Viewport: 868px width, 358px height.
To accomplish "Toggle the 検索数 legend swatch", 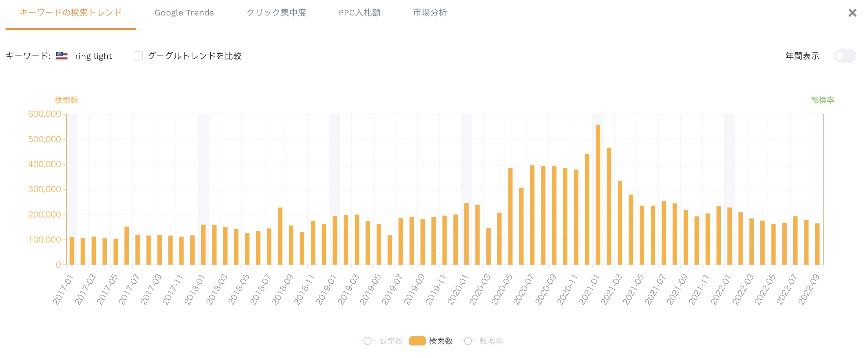I will [x=417, y=341].
